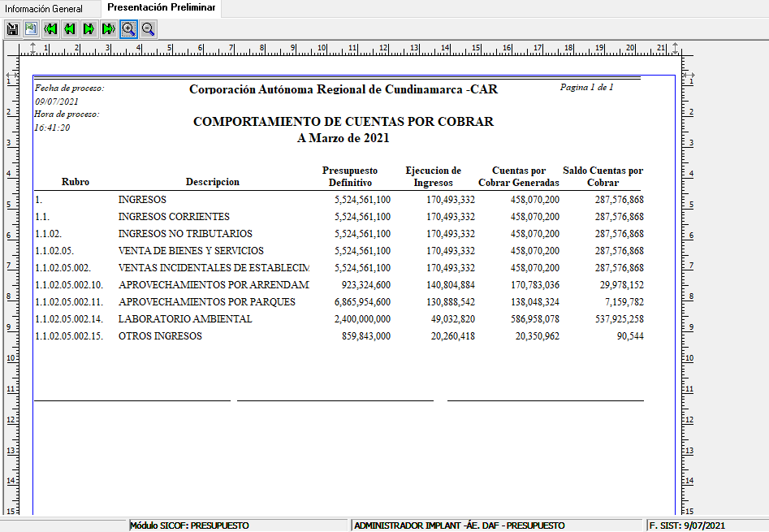Zoom out with the magnifier minus icon
This screenshot has width=769, height=532.
[x=148, y=29]
